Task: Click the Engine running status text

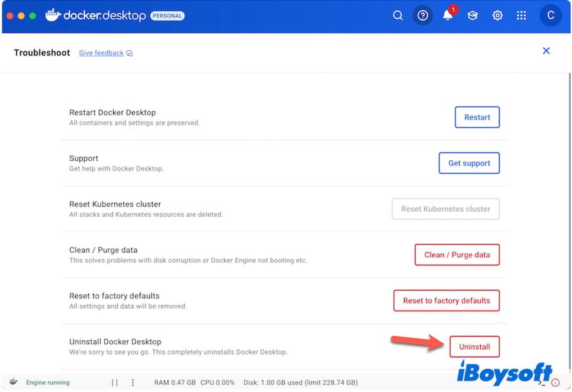Action: click(48, 382)
